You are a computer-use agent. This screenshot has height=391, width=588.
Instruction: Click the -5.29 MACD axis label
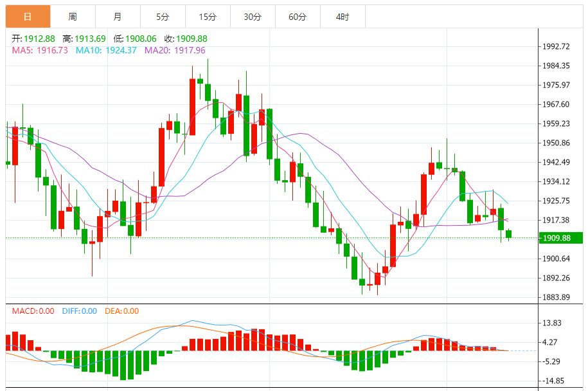551,361
